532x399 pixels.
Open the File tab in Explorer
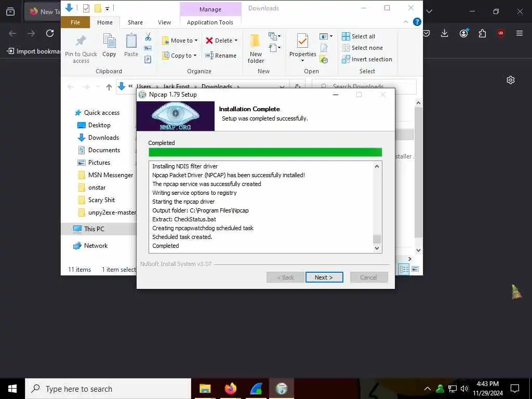click(x=75, y=22)
